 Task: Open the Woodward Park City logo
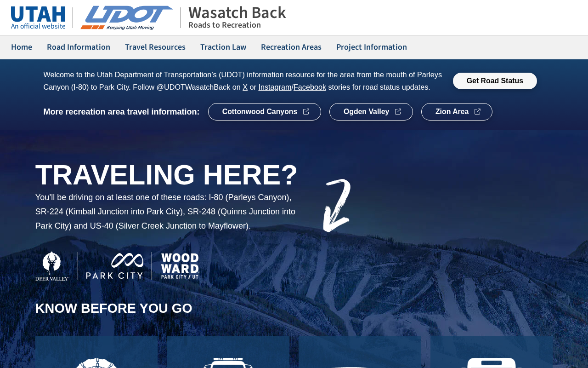[x=180, y=266]
